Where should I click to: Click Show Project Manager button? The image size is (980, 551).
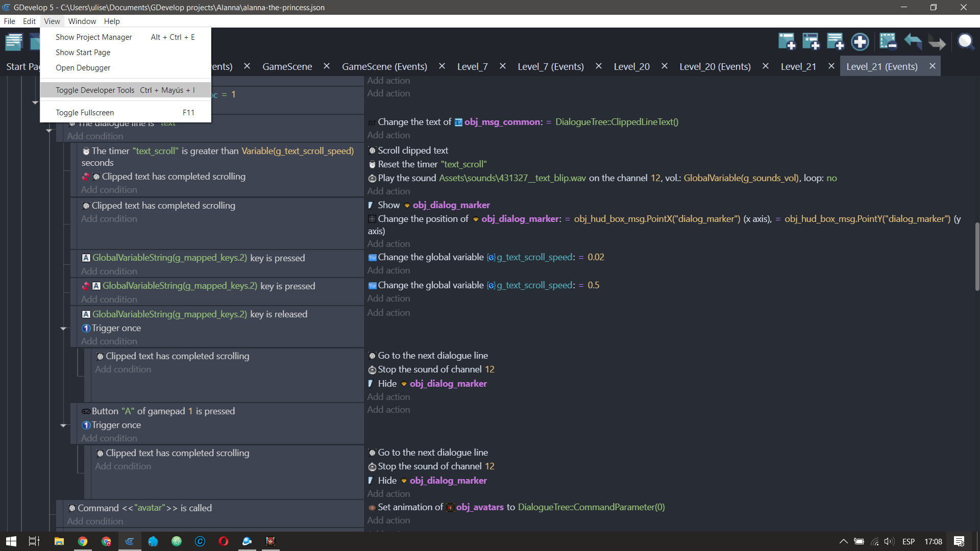tap(93, 37)
